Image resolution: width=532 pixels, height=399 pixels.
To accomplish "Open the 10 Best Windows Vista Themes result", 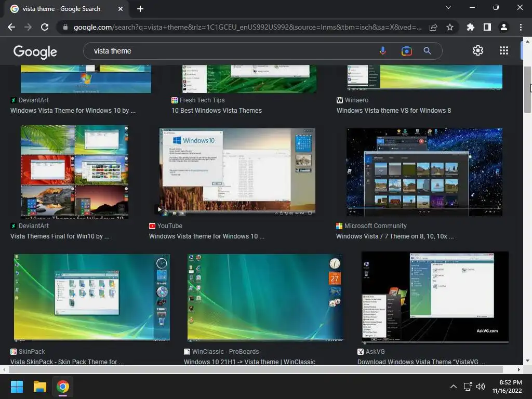I will [x=217, y=111].
